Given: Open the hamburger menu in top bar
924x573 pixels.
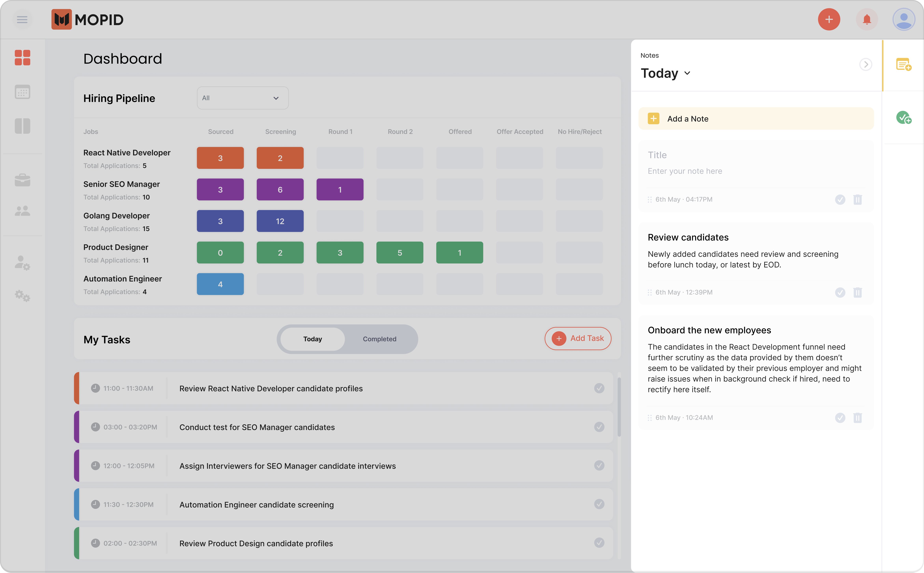Looking at the screenshot, I should click(22, 19).
